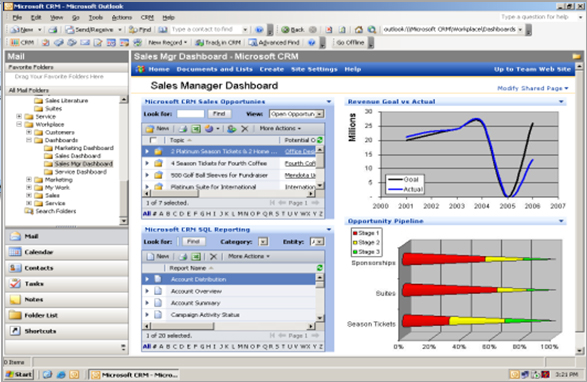Open Advanced Find from the CRM toolbar

click(x=274, y=42)
